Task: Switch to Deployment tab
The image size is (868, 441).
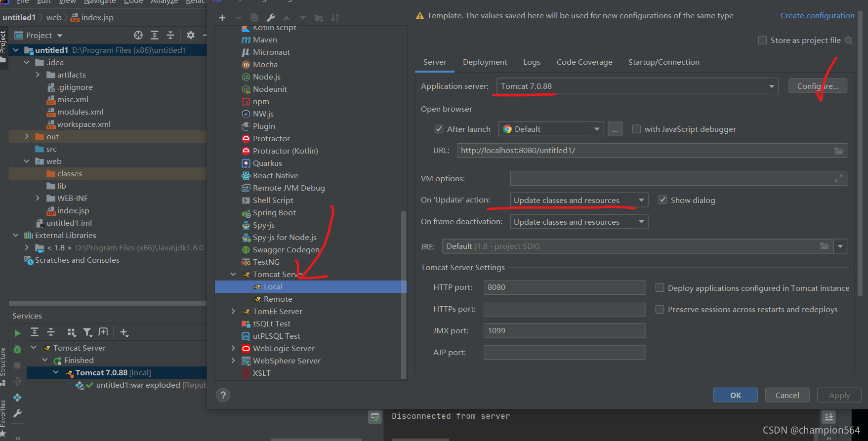Action: click(x=485, y=62)
